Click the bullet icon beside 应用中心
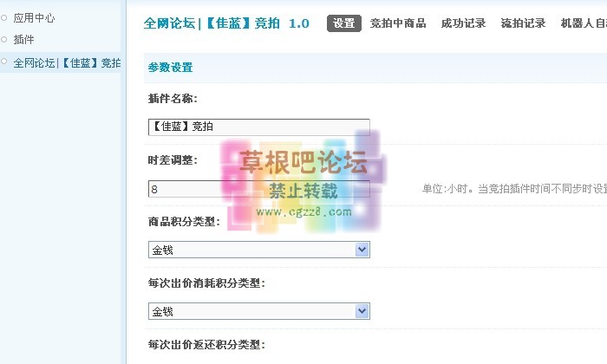607x364 pixels. 4,17
